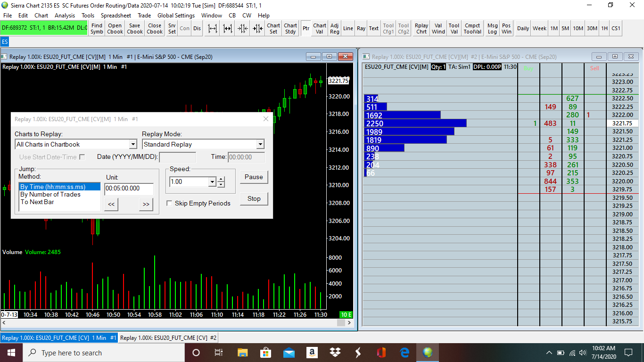
Task: Toggle the Use Start Date-Time checkbox
Action: coord(82,157)
